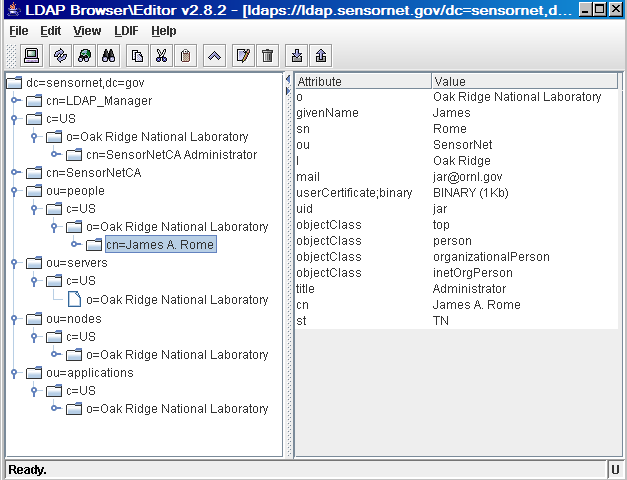Click the Up one level arrow icon
This screenshot has width=627, height=480.
(x=214, y=56)
